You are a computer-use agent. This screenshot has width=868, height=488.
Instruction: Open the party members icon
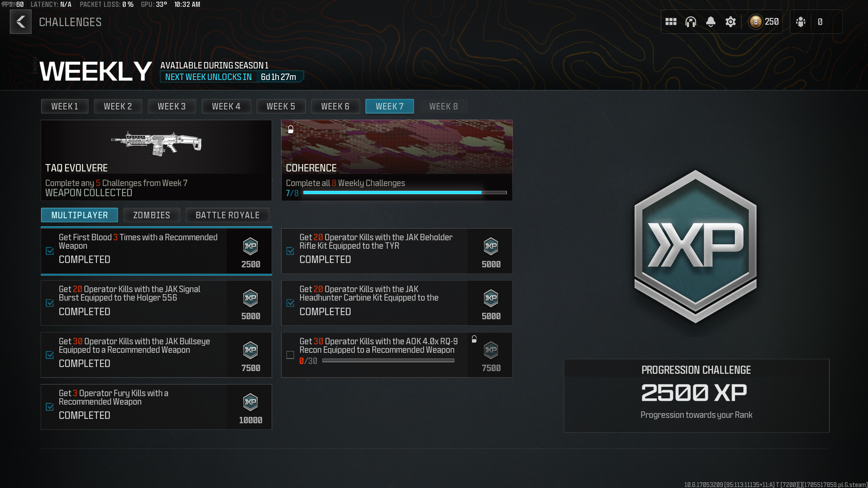[x=801, y=22]
